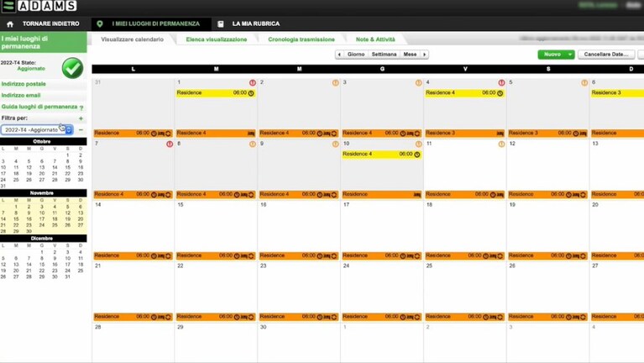
Task: Click bed icon in day 4 orange Residence 3 bar
Action: (x=500, y=134)
